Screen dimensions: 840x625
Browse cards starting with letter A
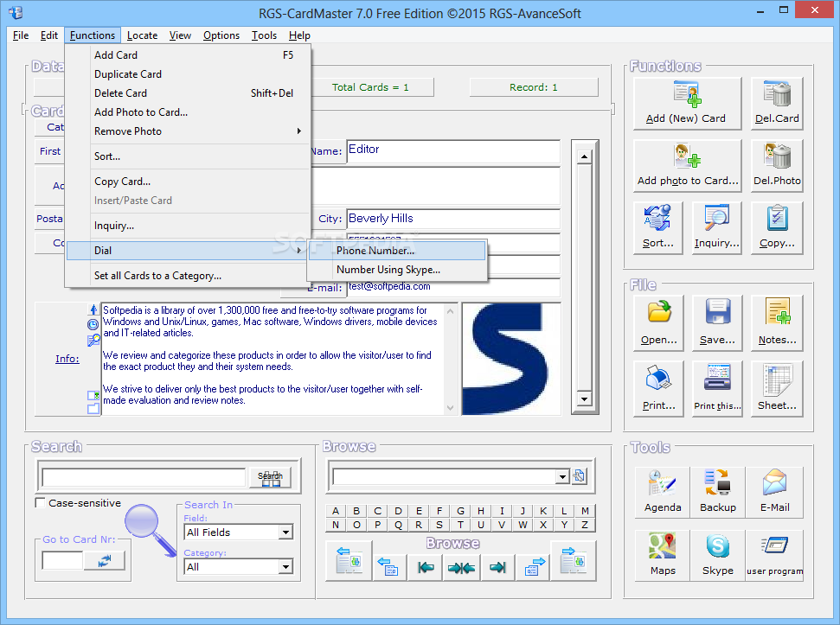pos(336,511)
